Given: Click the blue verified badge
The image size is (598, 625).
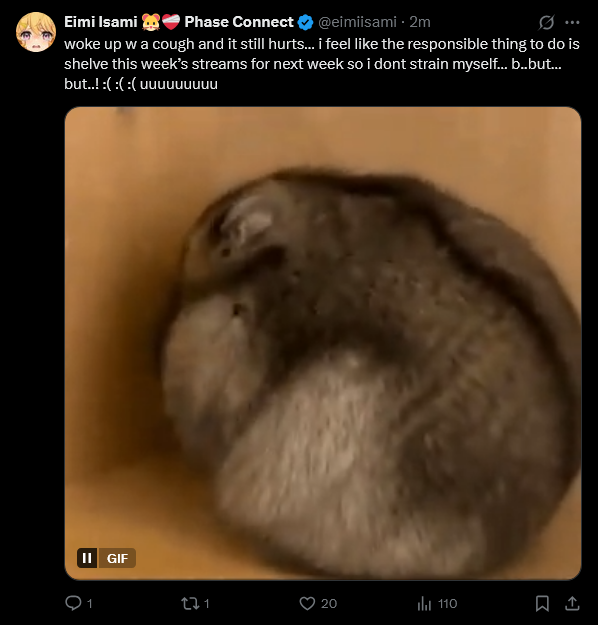Looking at the screenshot, I should 306,22.
